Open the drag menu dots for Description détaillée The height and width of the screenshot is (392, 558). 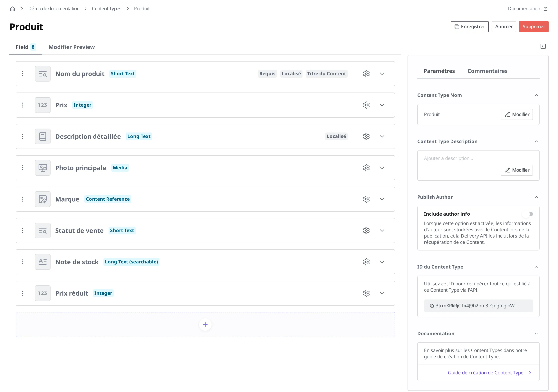tap(22, 136)
